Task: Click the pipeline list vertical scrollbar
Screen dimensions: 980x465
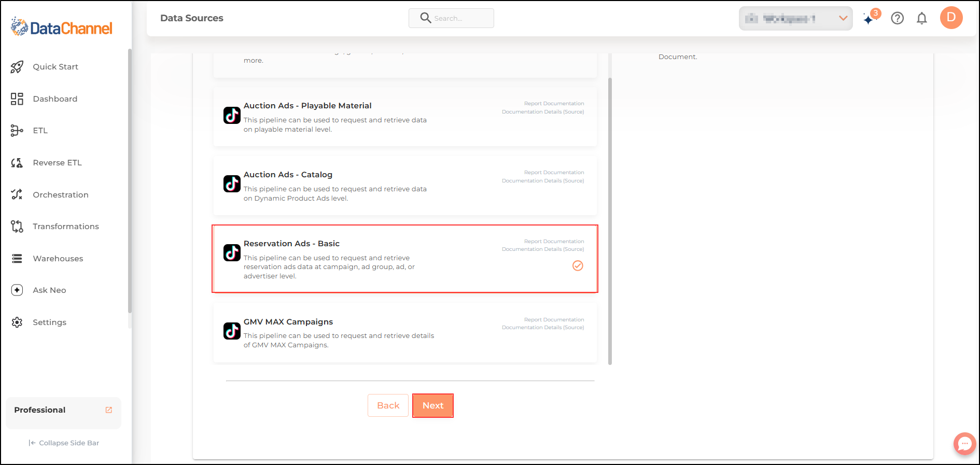Action: click(610, 221)
